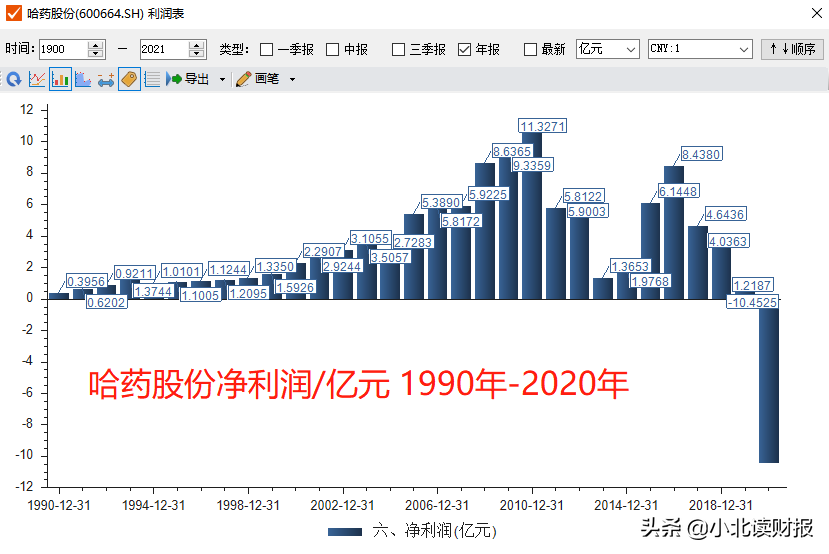Image resolution: width=829 pixels, height=554 pixels.
Task: Click the data label -10.4525
Action: coord(752,302)
